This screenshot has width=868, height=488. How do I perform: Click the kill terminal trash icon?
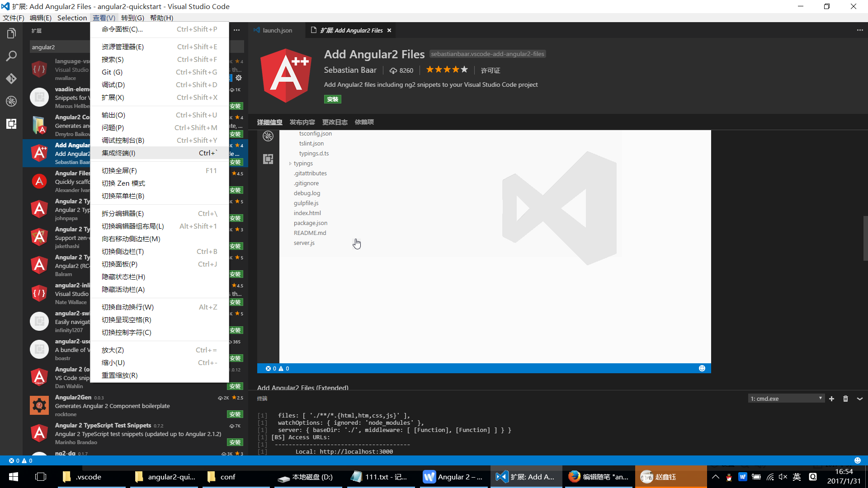845,399
